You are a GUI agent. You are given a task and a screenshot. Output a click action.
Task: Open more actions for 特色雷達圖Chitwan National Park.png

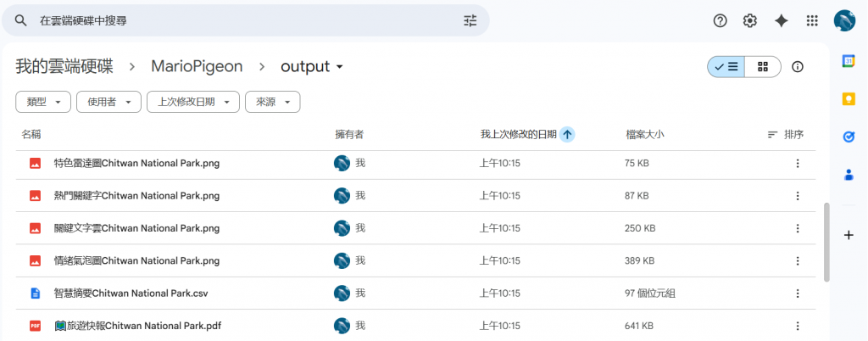tap(798, 164)
